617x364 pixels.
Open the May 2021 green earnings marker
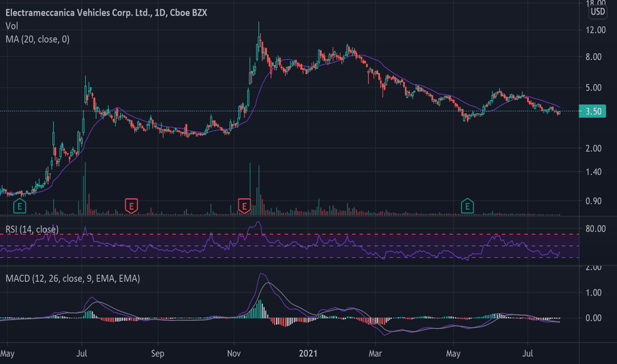(x=467, y=206)
